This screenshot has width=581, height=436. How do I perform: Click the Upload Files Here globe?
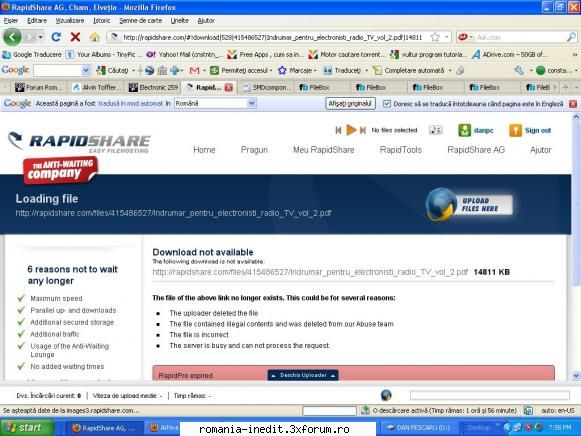(x=441, y=205)
